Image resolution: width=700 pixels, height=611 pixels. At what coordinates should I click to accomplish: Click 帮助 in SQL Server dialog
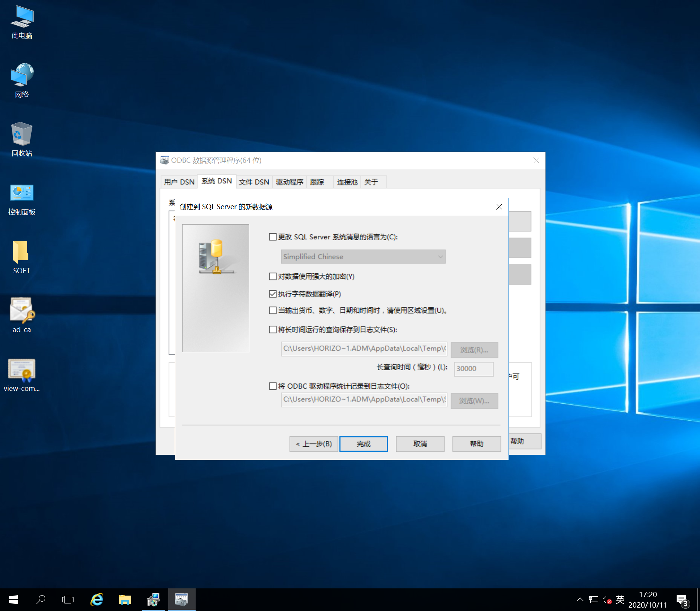[476, 444]
